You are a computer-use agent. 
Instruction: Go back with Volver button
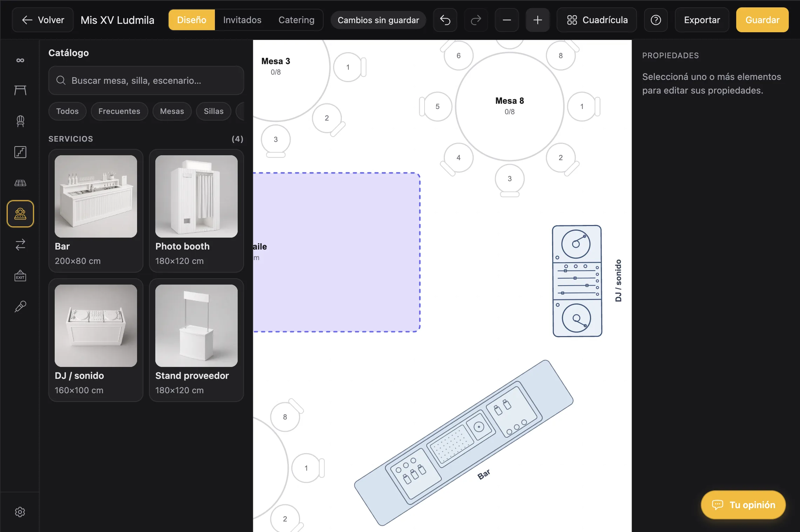coord(43,20)
